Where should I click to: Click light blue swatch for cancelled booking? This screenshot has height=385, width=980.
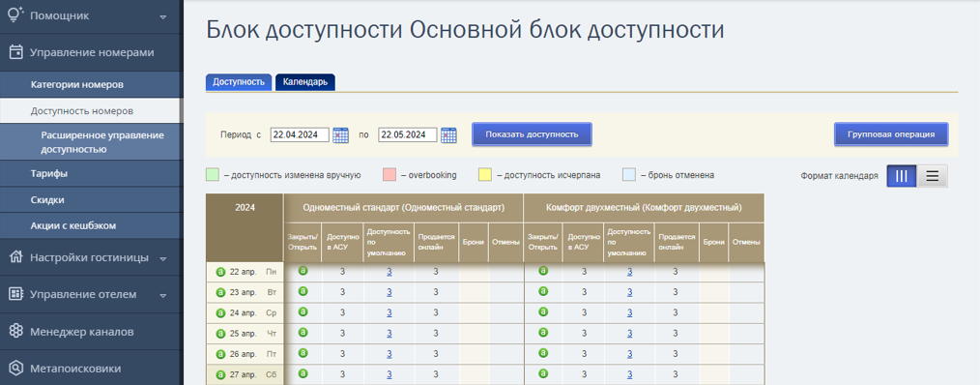pyautogui.click(x=629, y=175)
